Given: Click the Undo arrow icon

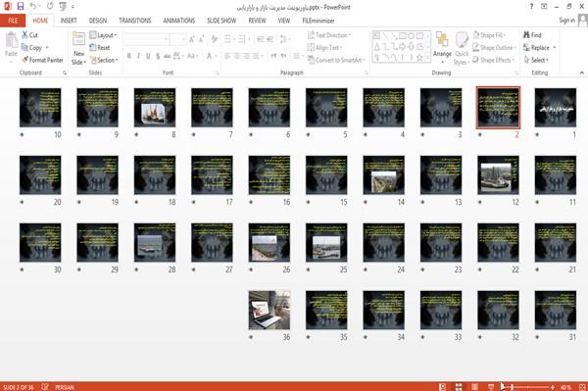Looking at the screenshot, I should pos(33,7).
